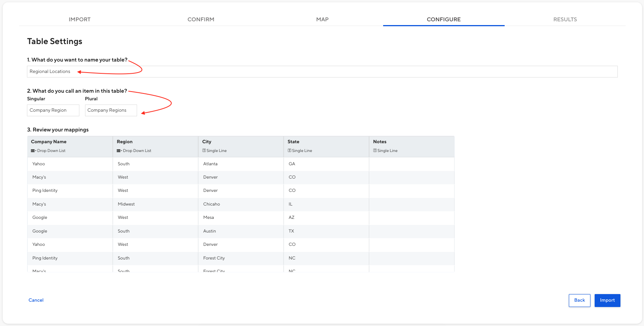Go to the Confirm step tab
This screenshot has height=326, width=644.
coord(201,19)
